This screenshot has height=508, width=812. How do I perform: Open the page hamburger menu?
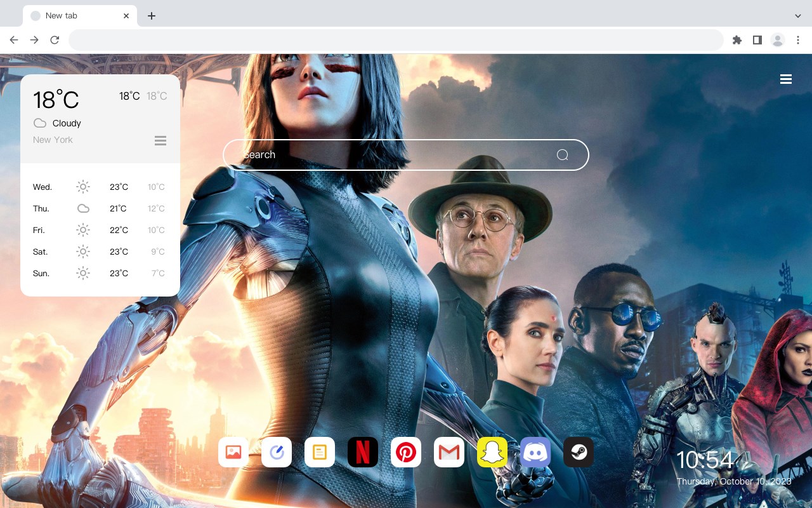pyautogui.click(x=786, y=79)
